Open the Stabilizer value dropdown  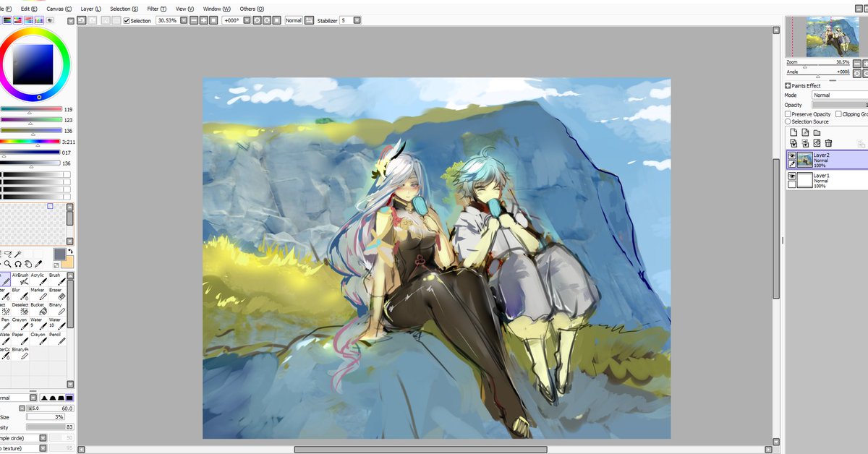[x=357, y=20]
